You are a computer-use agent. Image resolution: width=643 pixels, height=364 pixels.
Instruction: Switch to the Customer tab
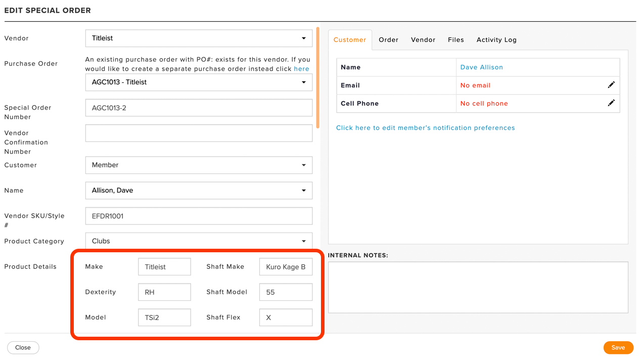350,40
